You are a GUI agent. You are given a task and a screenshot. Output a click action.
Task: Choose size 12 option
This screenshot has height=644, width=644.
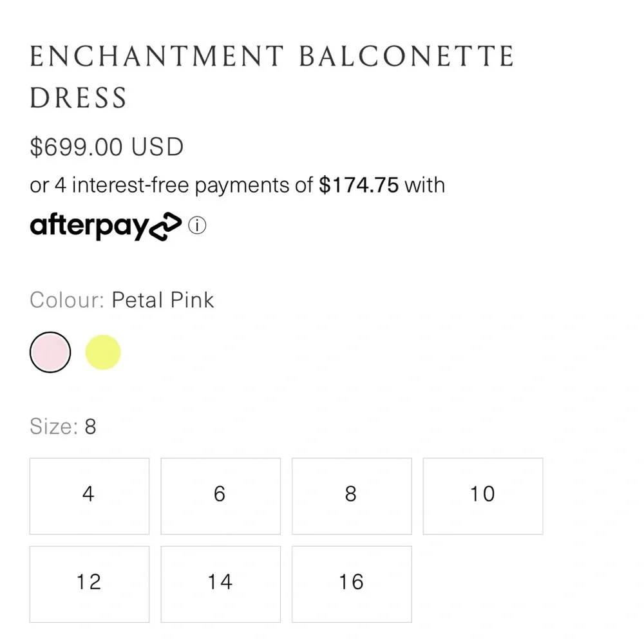coord(89,583)
